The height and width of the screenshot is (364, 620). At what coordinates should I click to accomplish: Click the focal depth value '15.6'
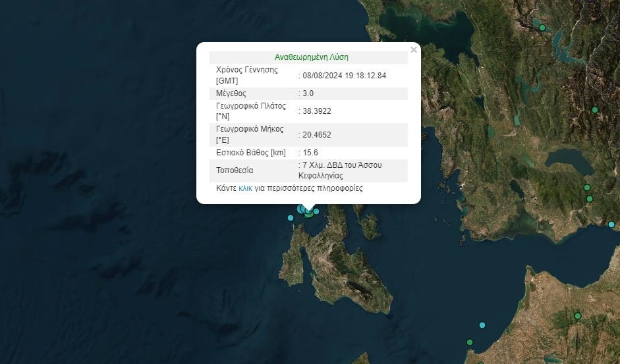tap(310, 153)
